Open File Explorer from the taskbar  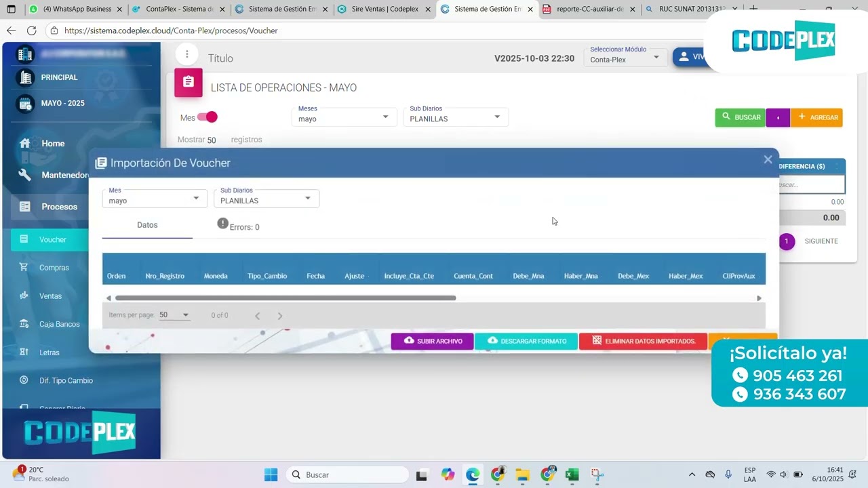[x=522, y=474]
